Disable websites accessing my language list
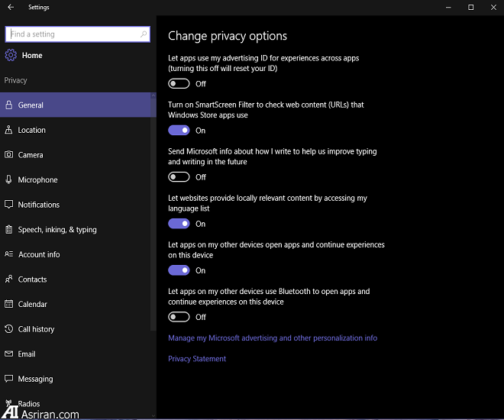504x420 pixels. pos(179,224)
